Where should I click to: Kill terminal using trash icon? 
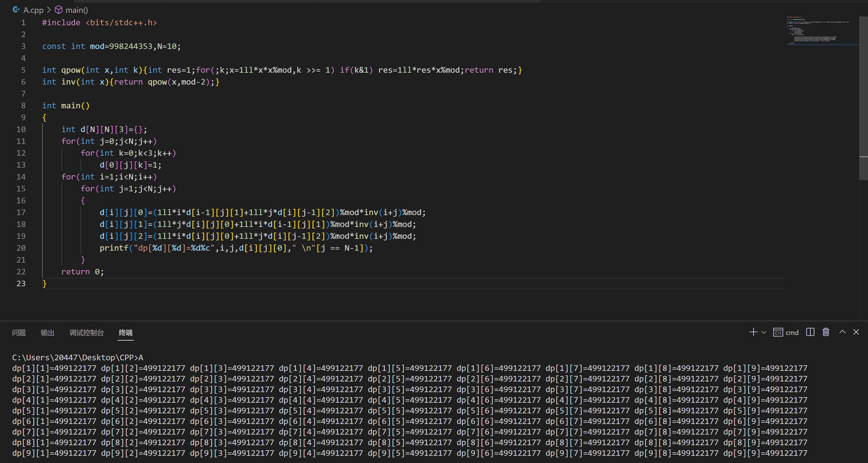click(x=826, y=332)
